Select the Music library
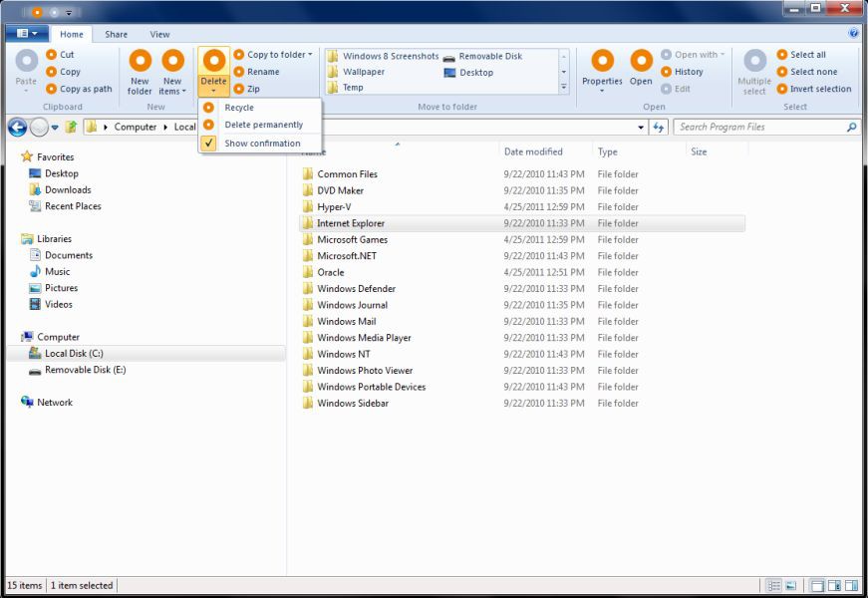The width and height of the screenshot is (868, 598). (50, 271)
